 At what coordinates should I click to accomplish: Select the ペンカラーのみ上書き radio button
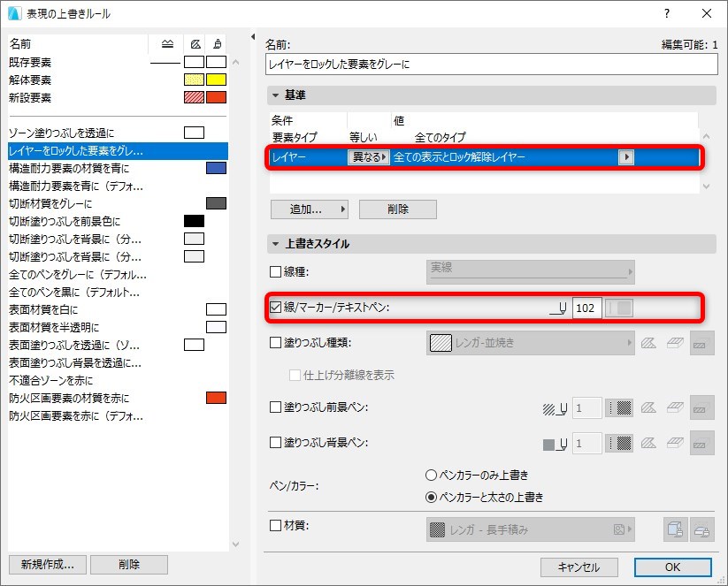[431, 476]
